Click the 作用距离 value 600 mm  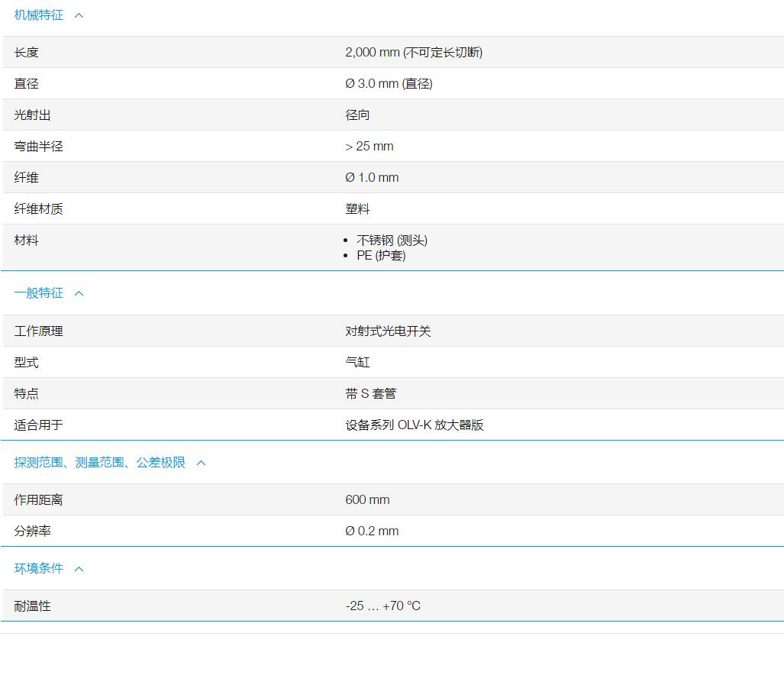pos(367,499)
